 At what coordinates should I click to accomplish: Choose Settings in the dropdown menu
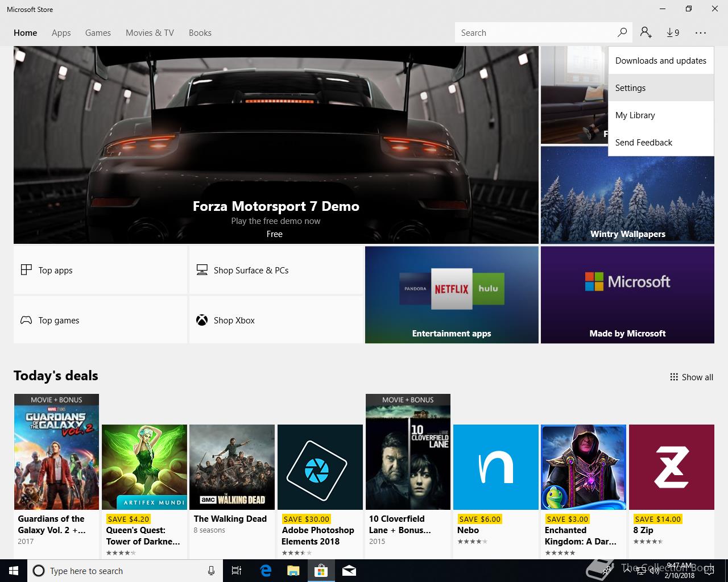click(661, 88)
